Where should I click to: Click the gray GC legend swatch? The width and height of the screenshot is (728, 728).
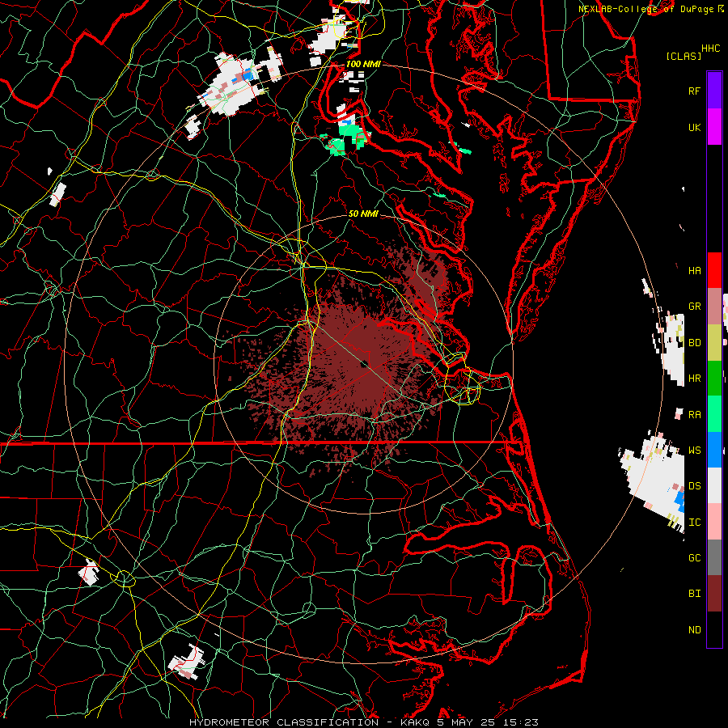point(714,557)
